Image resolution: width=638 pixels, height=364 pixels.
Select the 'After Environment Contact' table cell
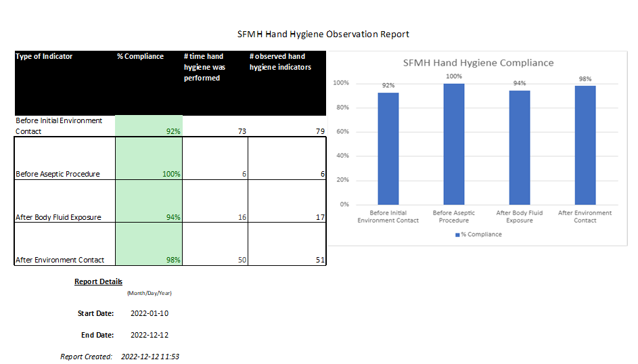[65, 244]
